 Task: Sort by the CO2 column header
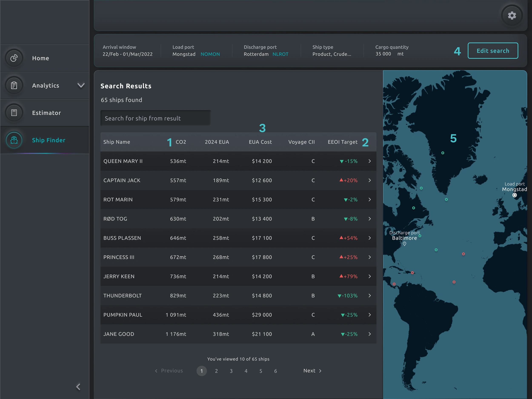pyautogui.click(x=181, y=142)
